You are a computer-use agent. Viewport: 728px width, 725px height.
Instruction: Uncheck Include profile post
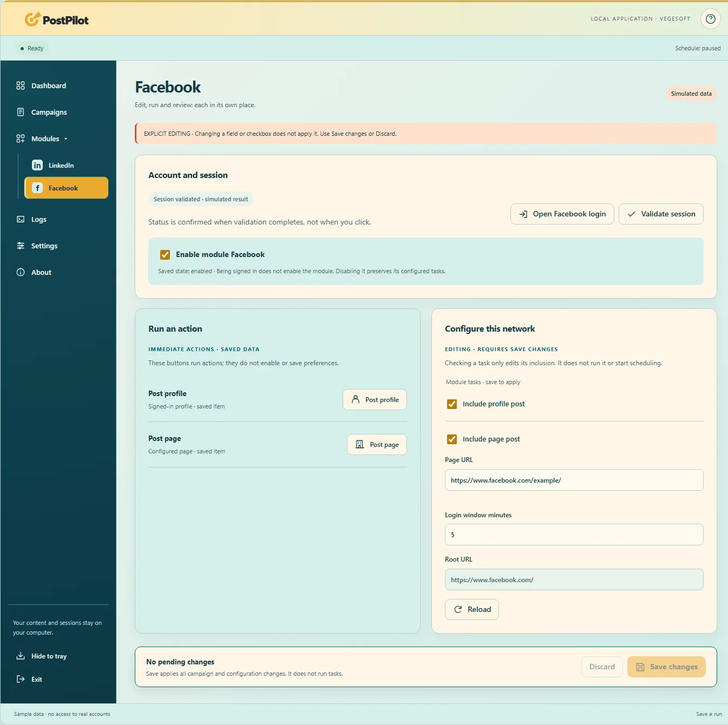452,404
